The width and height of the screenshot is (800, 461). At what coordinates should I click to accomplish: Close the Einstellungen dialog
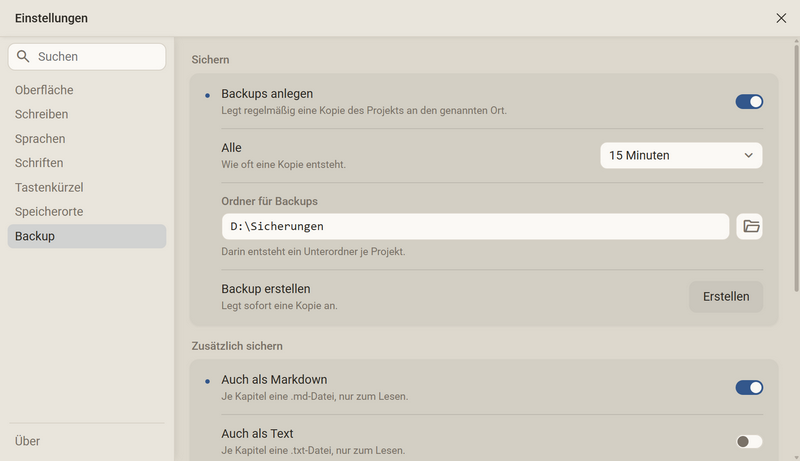coord(781,18)
